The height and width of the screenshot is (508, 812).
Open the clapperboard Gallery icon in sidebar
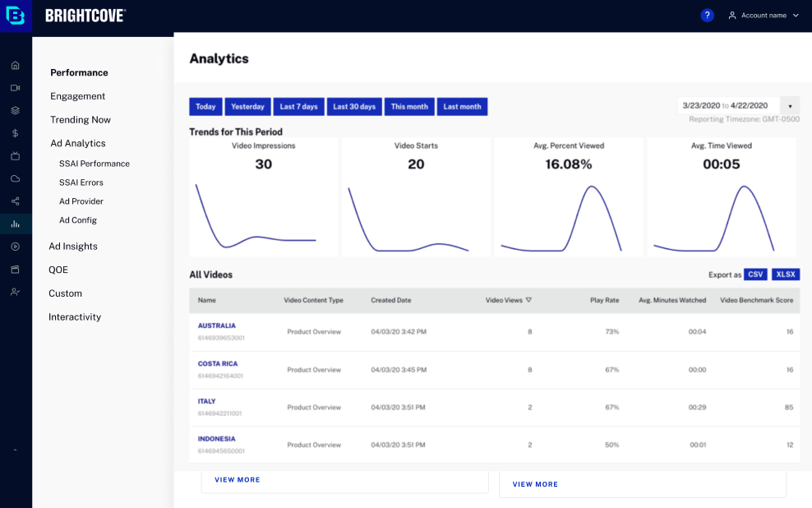coord(15,270)
